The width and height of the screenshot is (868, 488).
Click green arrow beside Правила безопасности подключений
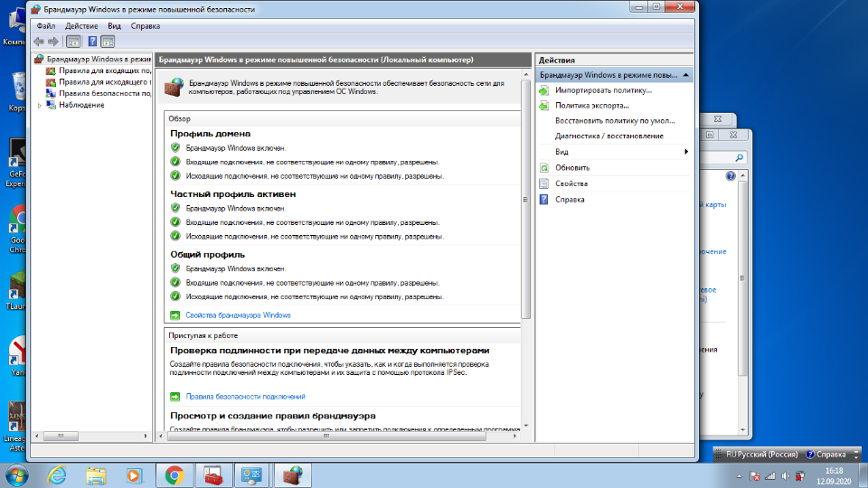pyautogui.click(x=175, y=397)
